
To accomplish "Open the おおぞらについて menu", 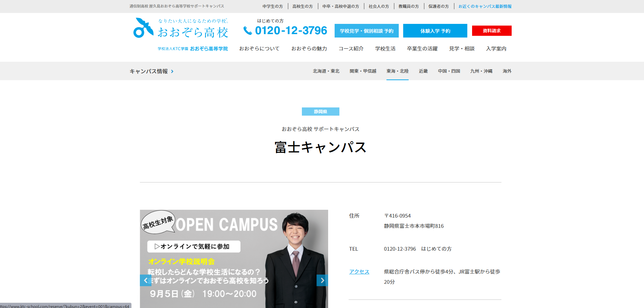I will tap(259, 49).
